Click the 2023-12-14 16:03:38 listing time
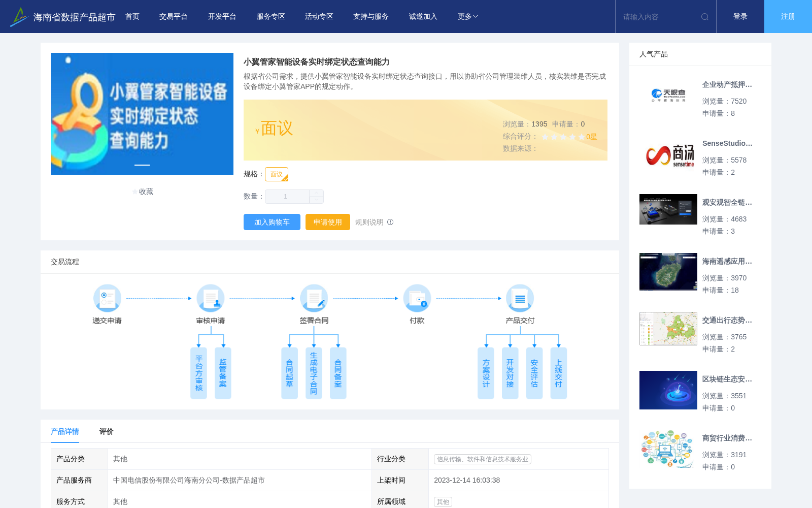Screen dimensions: 812x508 point(467,480)
